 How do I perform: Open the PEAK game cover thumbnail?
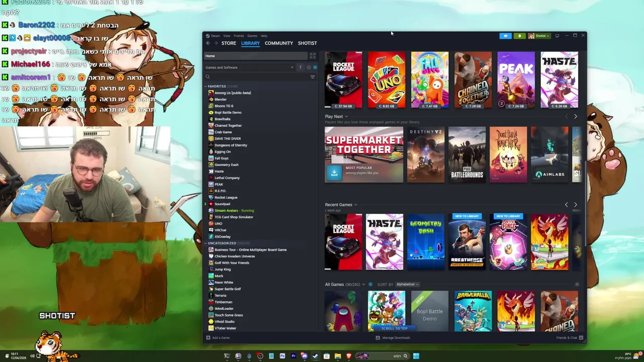[516, 79]
